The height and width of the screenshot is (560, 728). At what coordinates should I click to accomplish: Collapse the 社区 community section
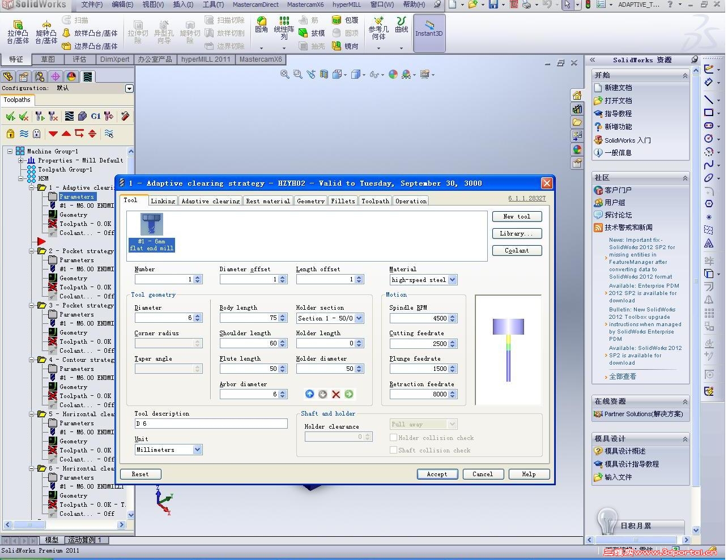tap(684, 178)
